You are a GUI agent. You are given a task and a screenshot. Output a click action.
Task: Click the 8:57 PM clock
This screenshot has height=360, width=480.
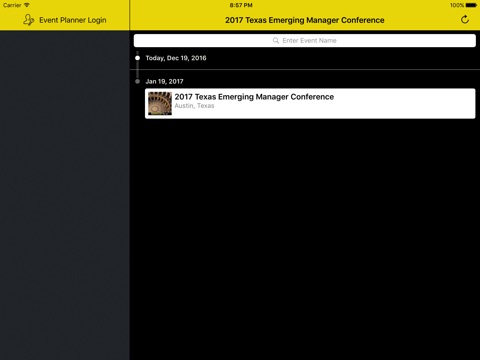tap(241, 5)
